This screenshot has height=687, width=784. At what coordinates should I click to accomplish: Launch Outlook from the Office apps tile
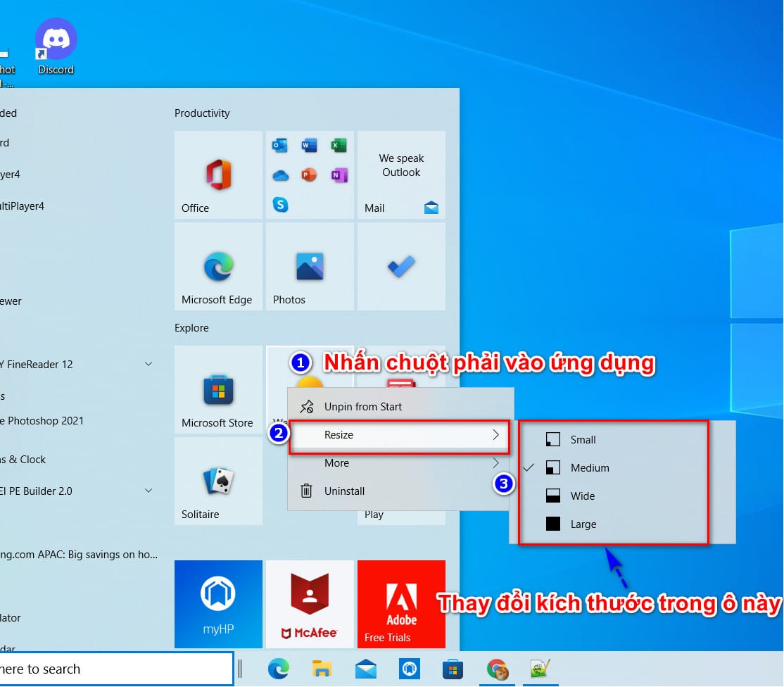coord(280,146)
